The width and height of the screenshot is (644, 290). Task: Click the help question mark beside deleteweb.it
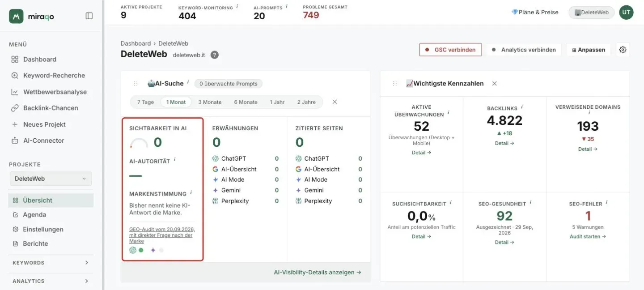click(x=215, y=55)
